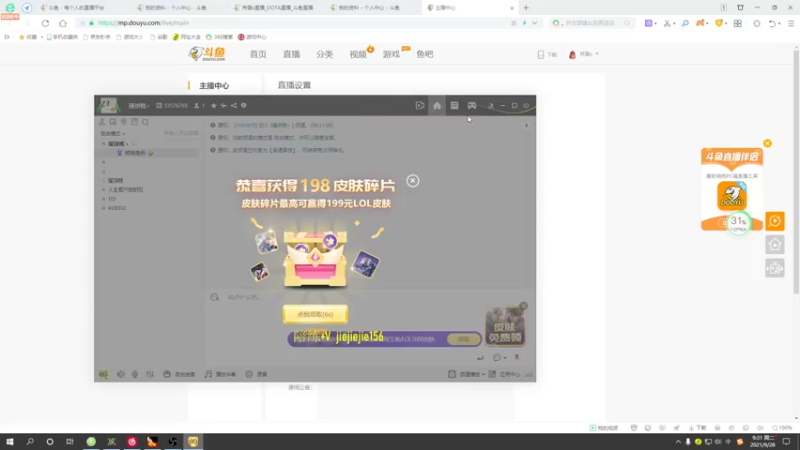This screenshot has width=800, height=450.
Task: Click the 首页 nav item on Douyu
Action: (258, 54)
